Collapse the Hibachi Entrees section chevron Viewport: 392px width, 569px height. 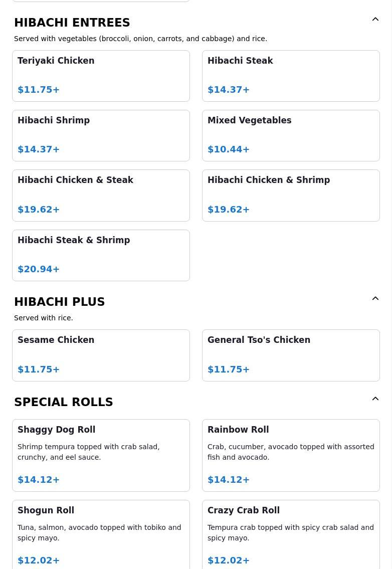pos(375,20)
